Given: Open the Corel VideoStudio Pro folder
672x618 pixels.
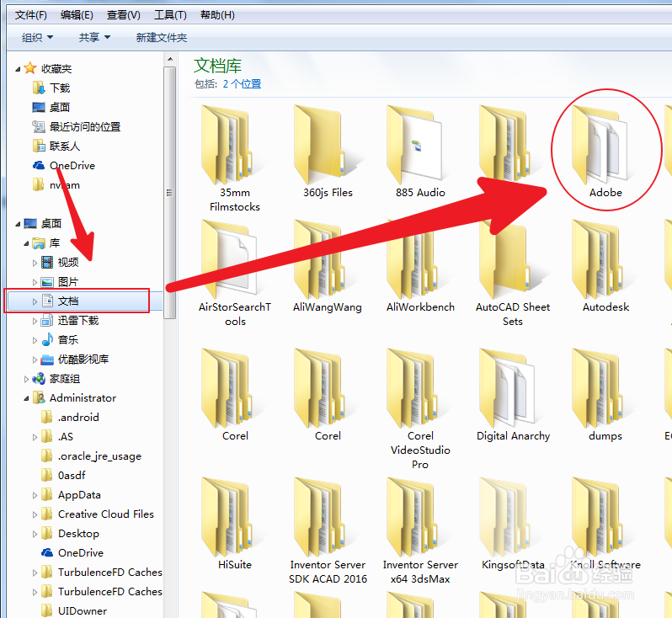Looking at the screenshot, I should (420, 409).
